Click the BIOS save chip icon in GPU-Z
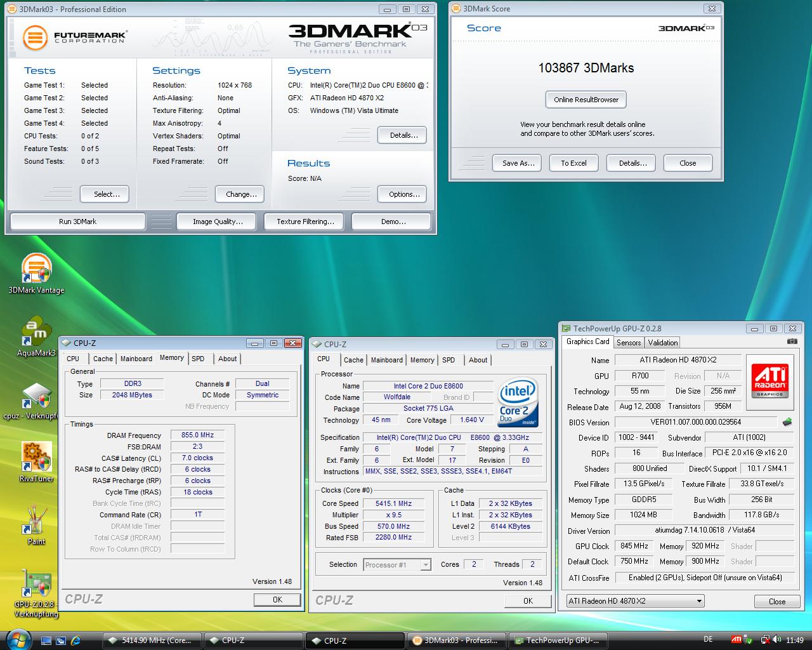812x650 pixels. [787, 421]
